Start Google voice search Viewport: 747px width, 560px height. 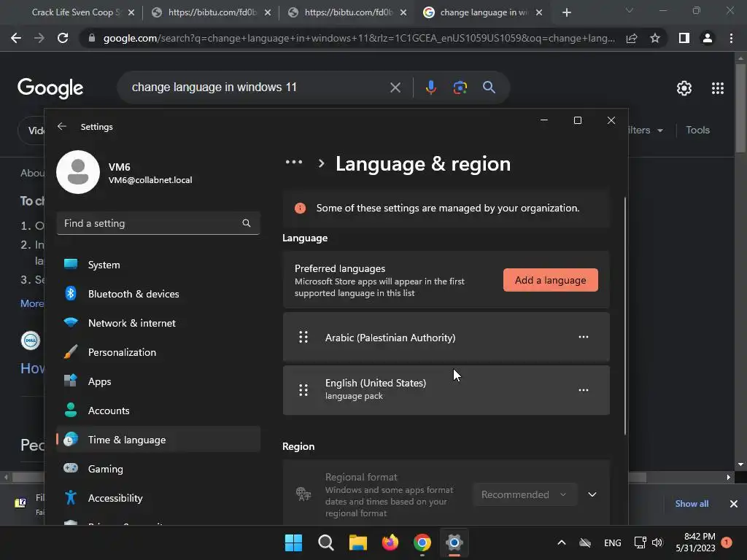tap(430, 87)
